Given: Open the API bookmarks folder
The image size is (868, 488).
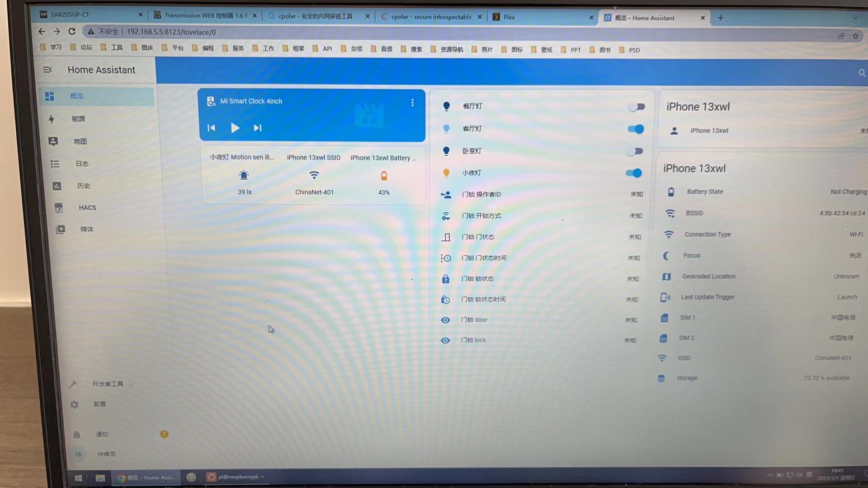Looking at the screenshot, I should (323, 49).
